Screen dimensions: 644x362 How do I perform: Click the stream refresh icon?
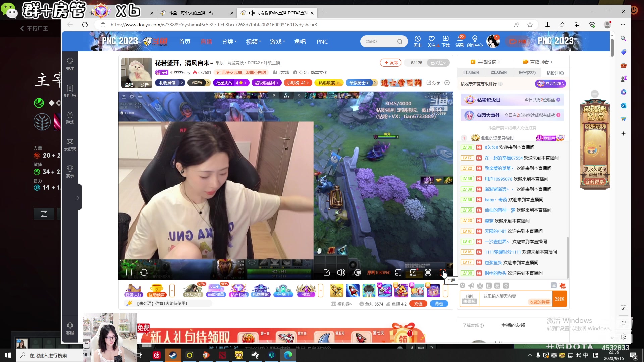144,273
